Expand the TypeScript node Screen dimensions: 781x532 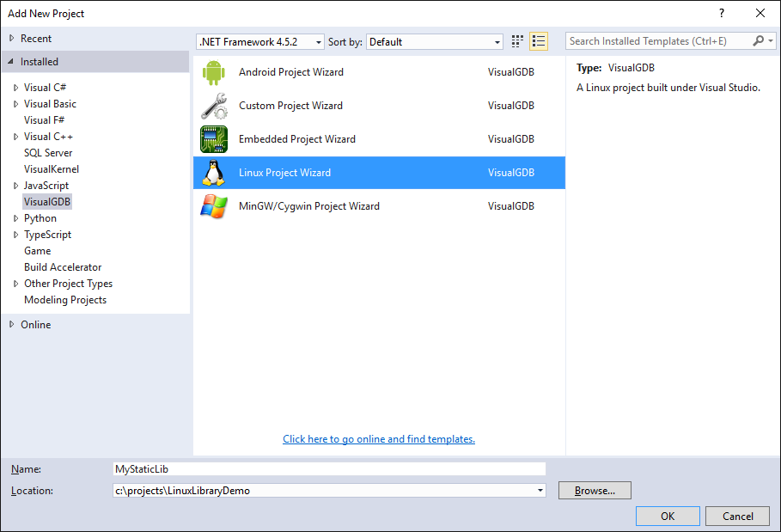coord(16,235)
